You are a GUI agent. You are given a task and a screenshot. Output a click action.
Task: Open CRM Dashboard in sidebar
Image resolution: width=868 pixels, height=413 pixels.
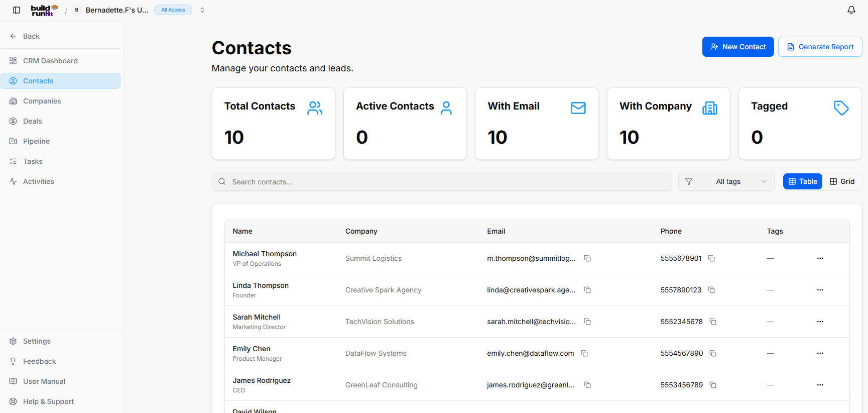tap(61, 61)
